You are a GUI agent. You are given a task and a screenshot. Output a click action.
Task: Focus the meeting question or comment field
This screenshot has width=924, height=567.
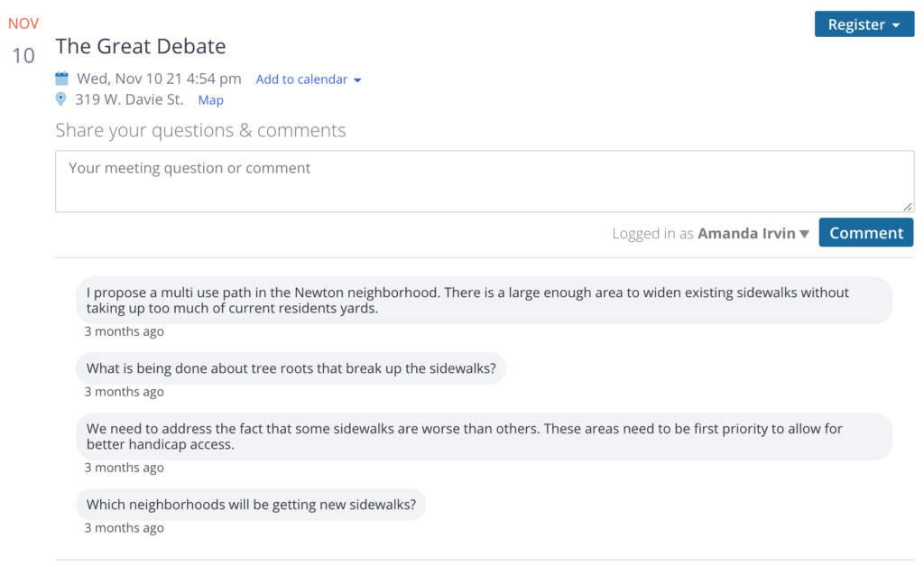click(x=484, y=181)
